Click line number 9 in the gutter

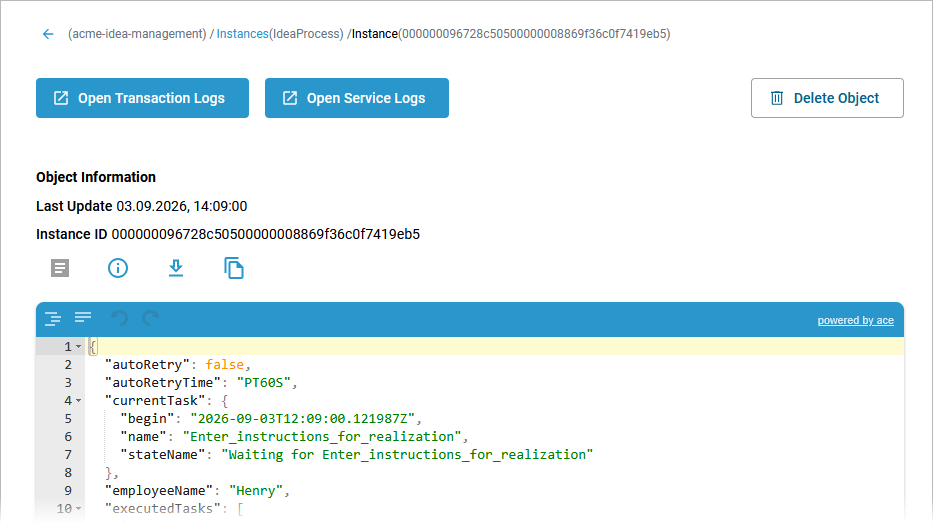coord(68,491)
